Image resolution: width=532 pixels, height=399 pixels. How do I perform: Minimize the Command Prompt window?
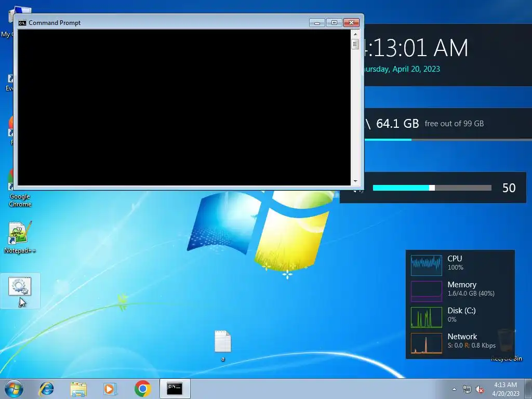[317, 23]
